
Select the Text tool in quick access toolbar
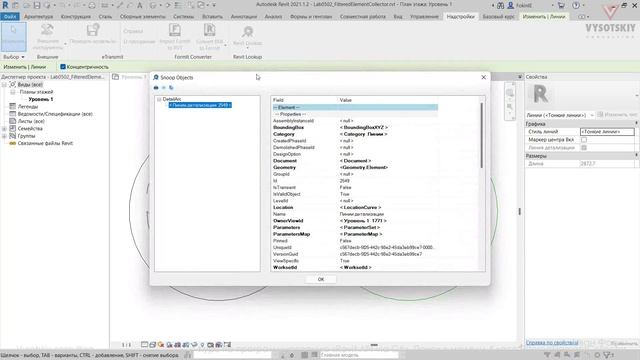click(x=140, y=5)
